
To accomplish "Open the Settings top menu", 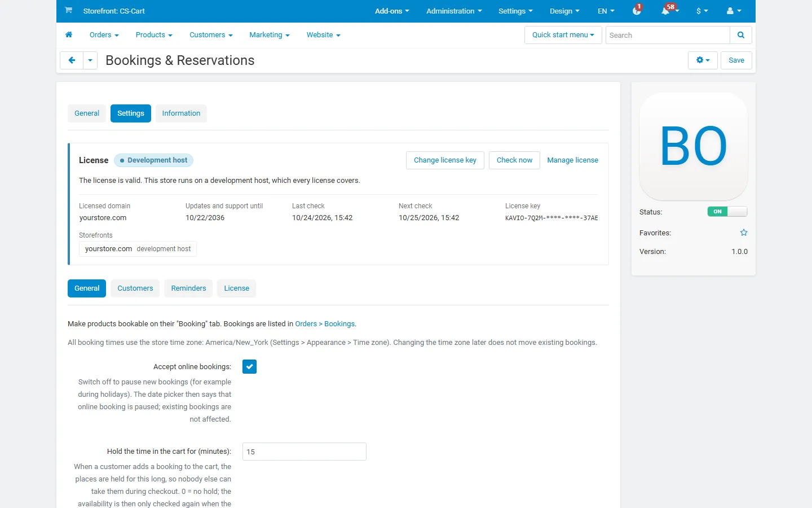I will [x=515, y=11].
